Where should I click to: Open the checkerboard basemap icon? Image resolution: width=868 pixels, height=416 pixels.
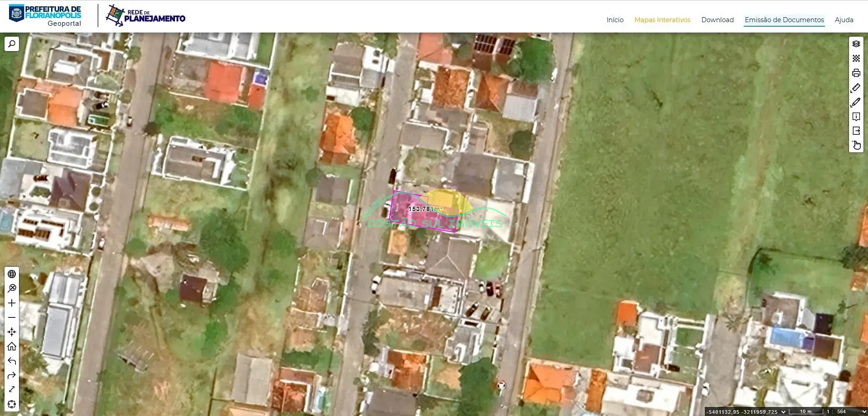pyautogui.click(x=856, y=58)
